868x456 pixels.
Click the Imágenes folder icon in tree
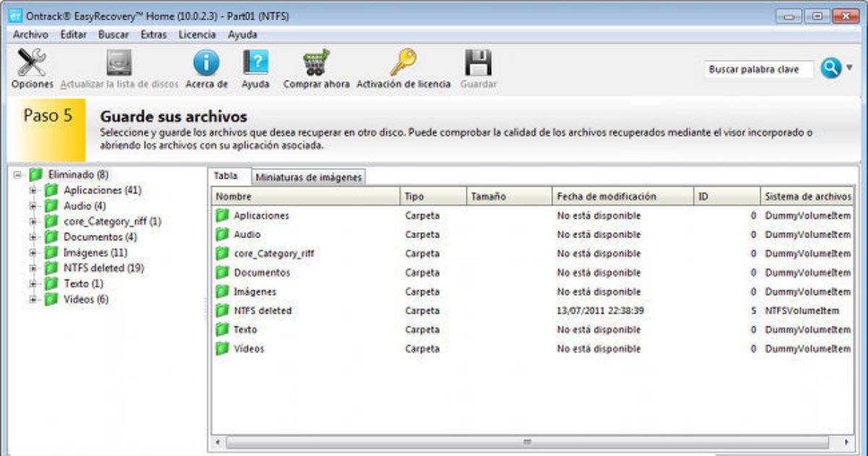tap(51, 253)
